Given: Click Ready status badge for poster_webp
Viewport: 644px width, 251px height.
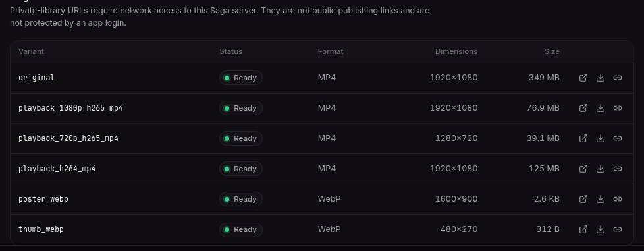Looking at the screenshot, I should point(241,199).
